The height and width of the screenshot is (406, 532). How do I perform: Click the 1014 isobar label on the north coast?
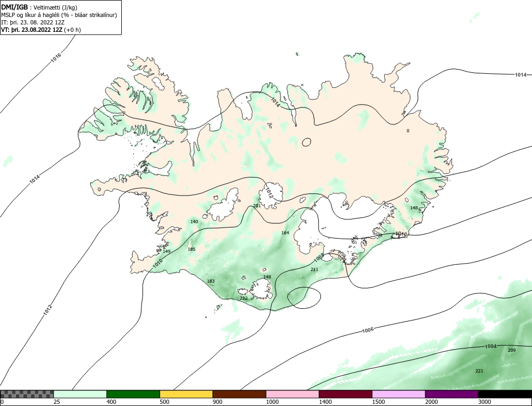click(275, 102)
